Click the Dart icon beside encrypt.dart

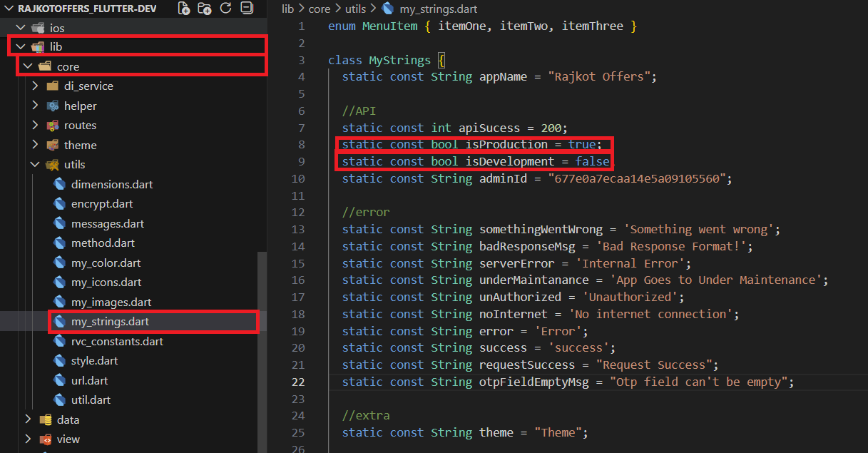click(59, 204)
